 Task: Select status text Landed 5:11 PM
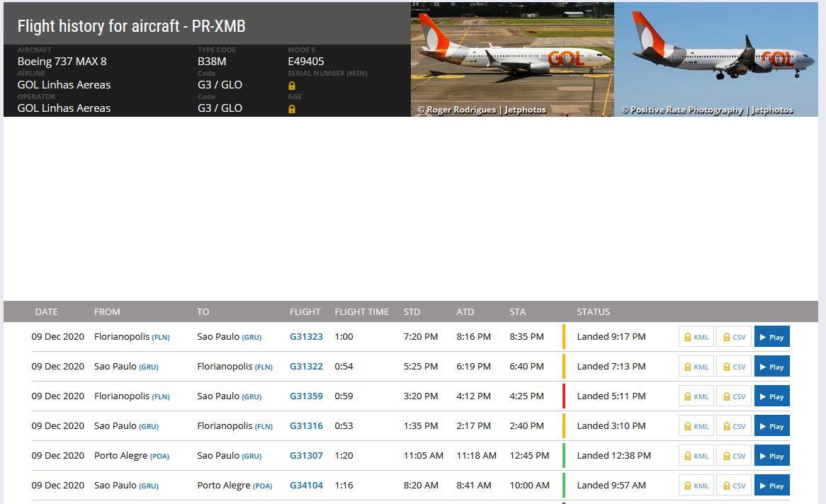(611, 396)
